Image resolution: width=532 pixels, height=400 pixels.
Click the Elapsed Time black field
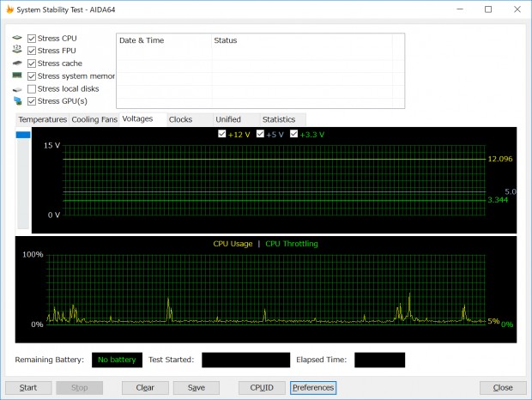379,360
